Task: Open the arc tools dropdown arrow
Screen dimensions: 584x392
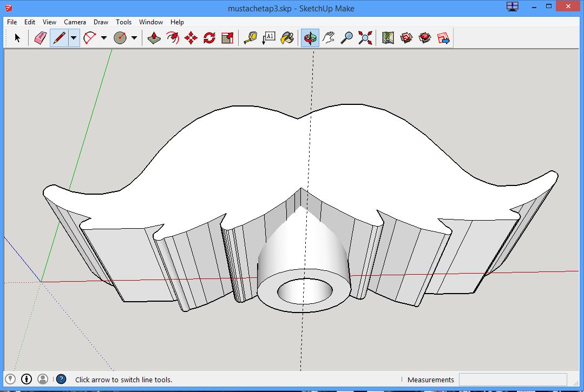Action: tap(104, 38)
